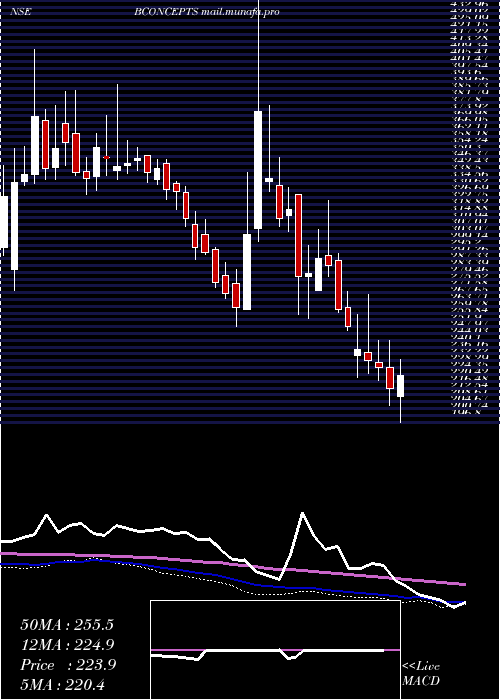Click the 50MA : 255.5 value
500x700 pixels.
pos(67,625)
